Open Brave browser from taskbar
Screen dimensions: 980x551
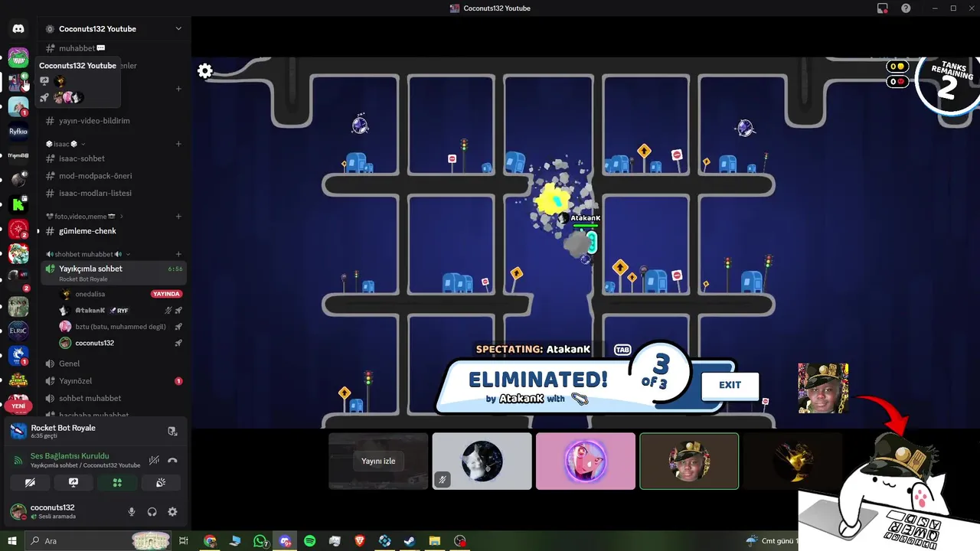pos(360,541)
